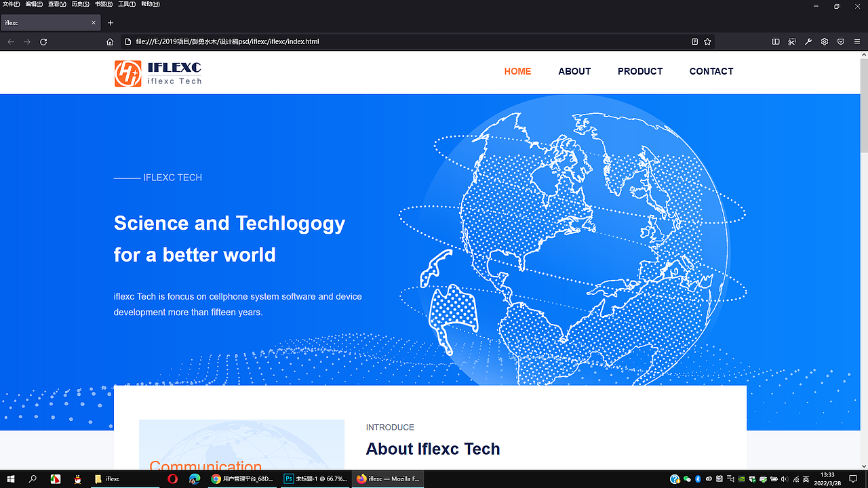
Task: Switch to the iflexc folder window
Action: tap(125, 479)
